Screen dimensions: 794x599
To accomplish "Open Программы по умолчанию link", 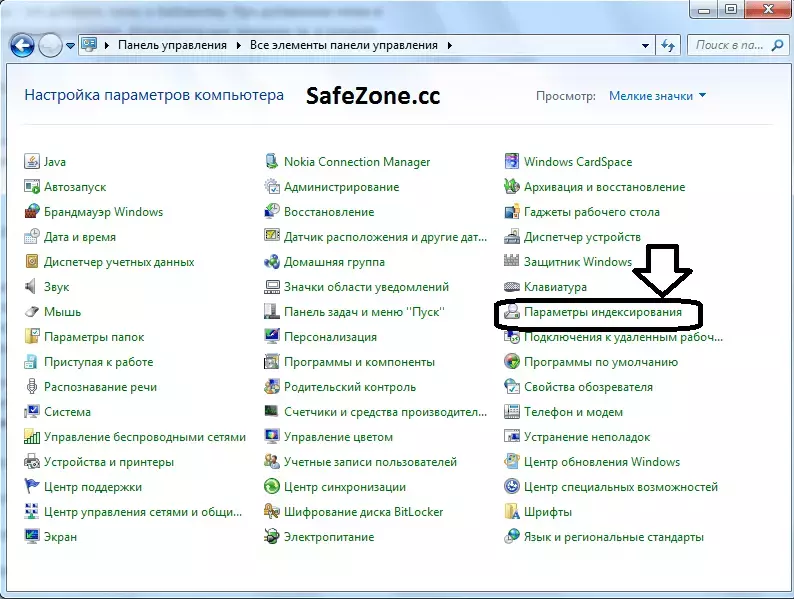I will click(601, 362).
